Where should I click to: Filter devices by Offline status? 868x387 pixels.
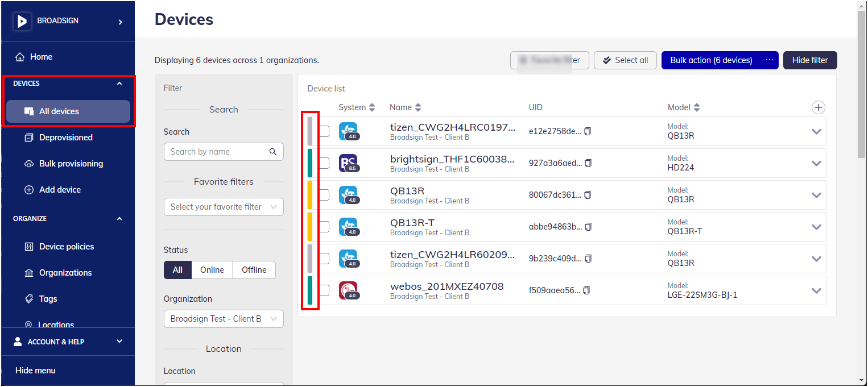click(x=254, y=270)
